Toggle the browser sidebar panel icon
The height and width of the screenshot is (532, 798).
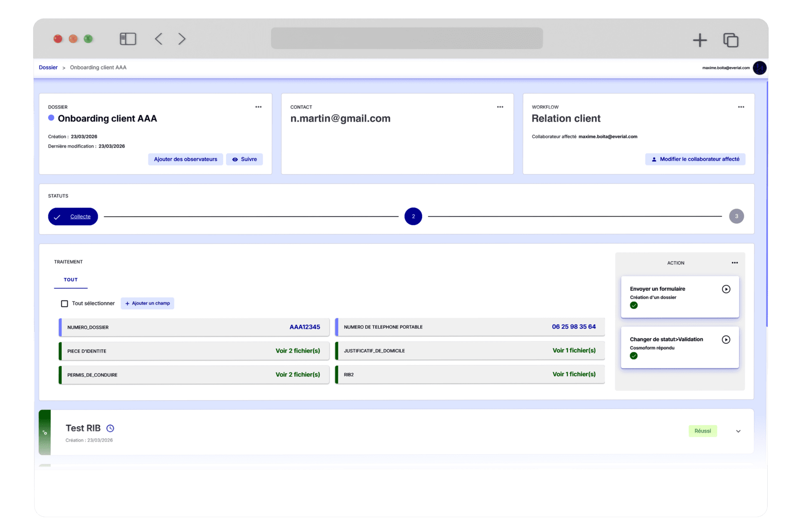pyautogui.click(x=128, y=39)
